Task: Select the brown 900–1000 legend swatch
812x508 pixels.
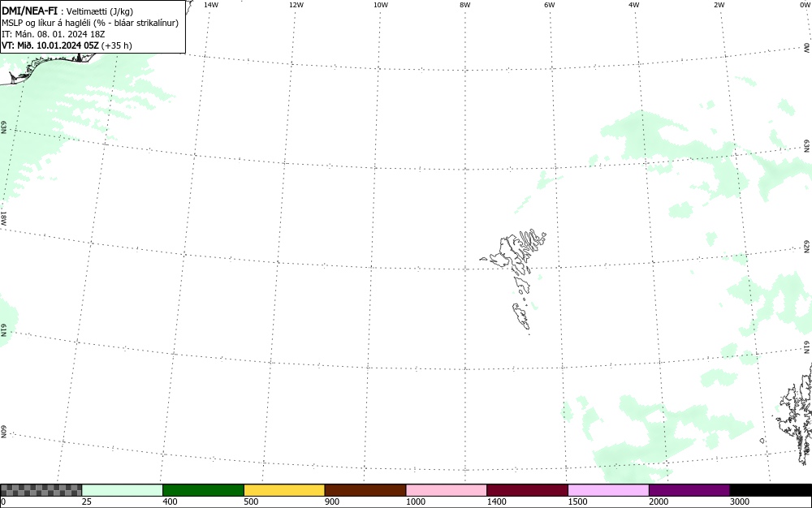Action: 365,490
